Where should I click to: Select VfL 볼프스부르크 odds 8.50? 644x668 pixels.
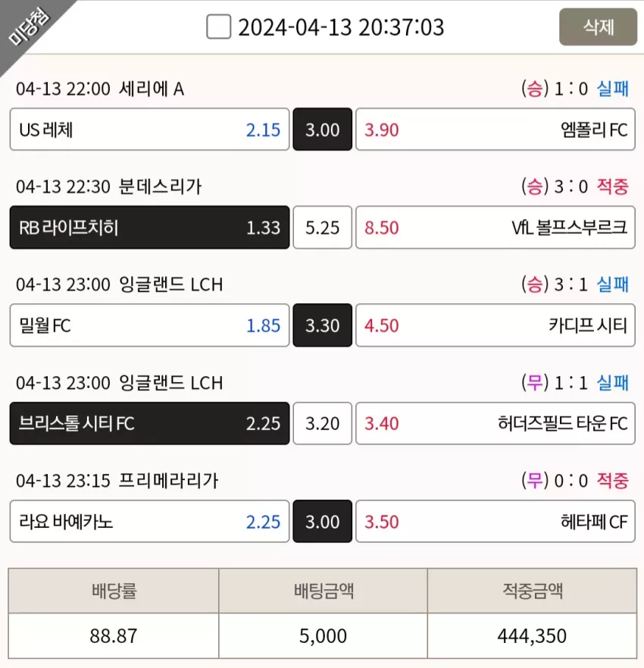(x=496, y=227)
